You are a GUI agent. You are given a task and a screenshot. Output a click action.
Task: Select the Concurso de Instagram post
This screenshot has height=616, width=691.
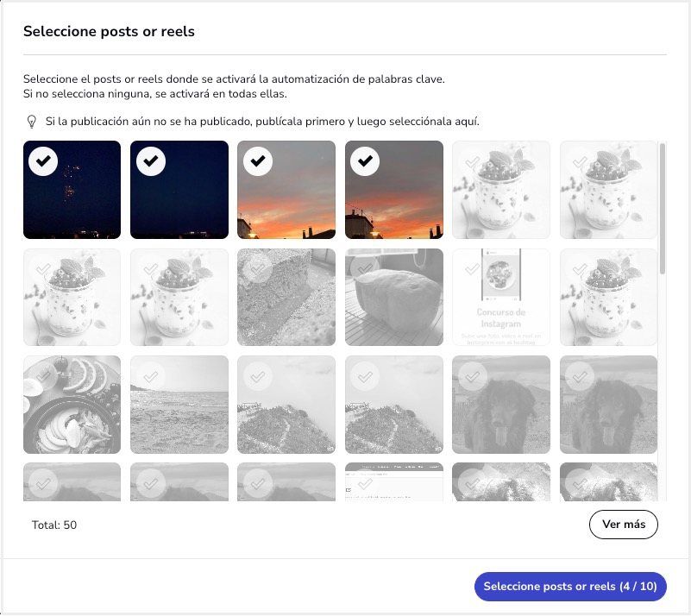500,298
